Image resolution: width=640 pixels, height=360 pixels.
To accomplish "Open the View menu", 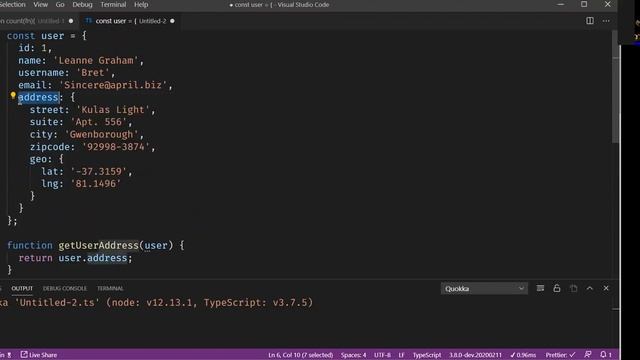I will 40,4.
